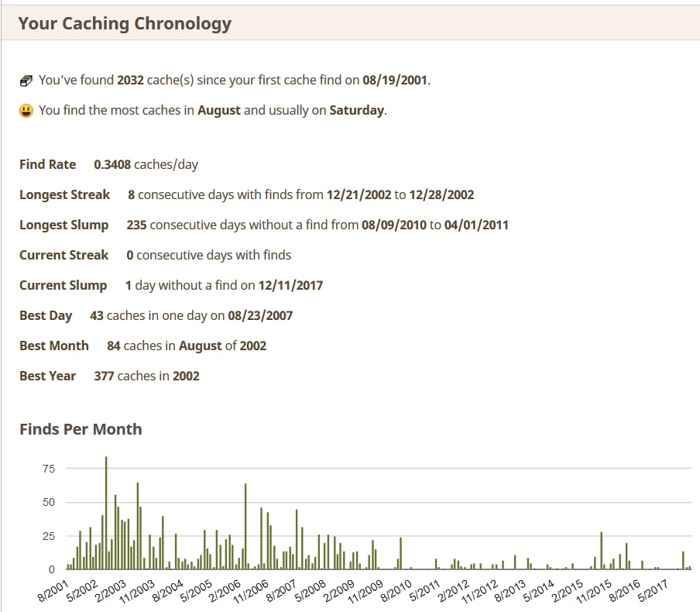Click the Find Rate label
700x612 pixels.
click(48, 164)
